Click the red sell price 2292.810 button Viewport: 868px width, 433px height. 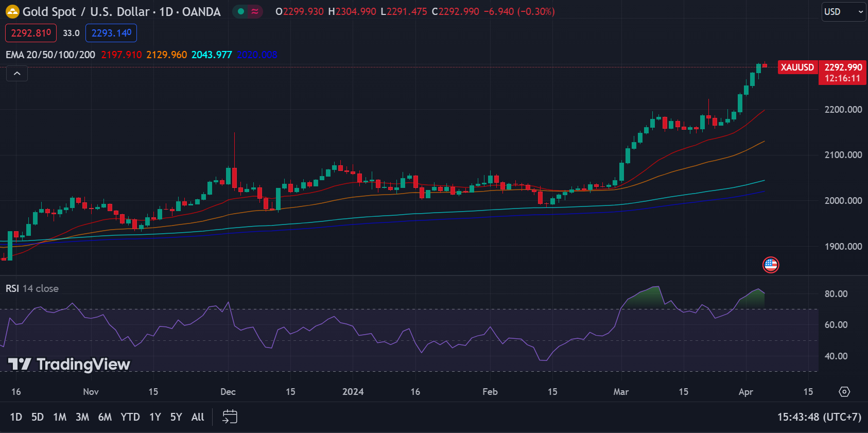point(31,33)
